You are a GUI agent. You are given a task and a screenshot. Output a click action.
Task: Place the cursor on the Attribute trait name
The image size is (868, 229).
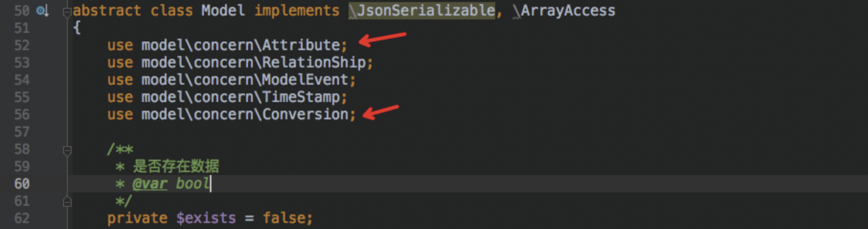click(301, 45)
